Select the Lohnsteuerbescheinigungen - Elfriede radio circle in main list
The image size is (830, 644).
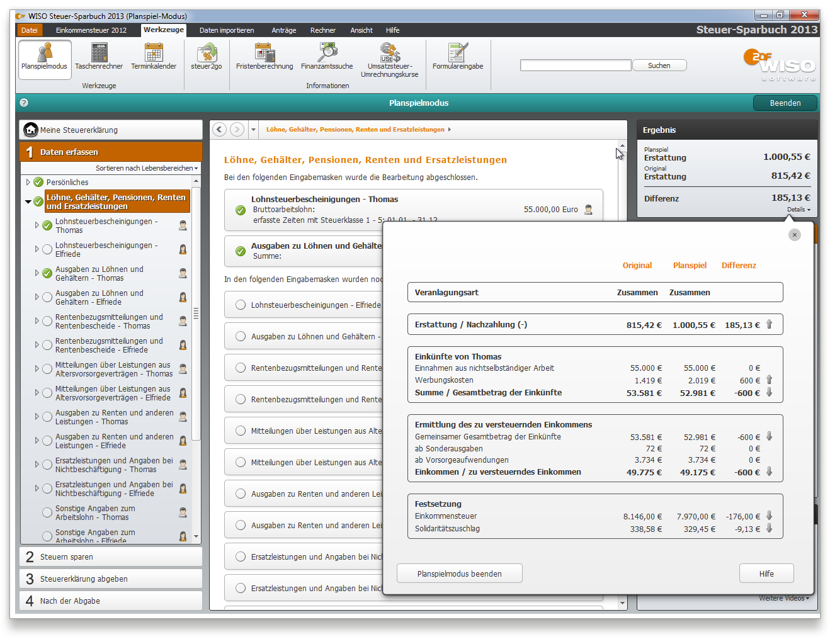tap(241, 305)
